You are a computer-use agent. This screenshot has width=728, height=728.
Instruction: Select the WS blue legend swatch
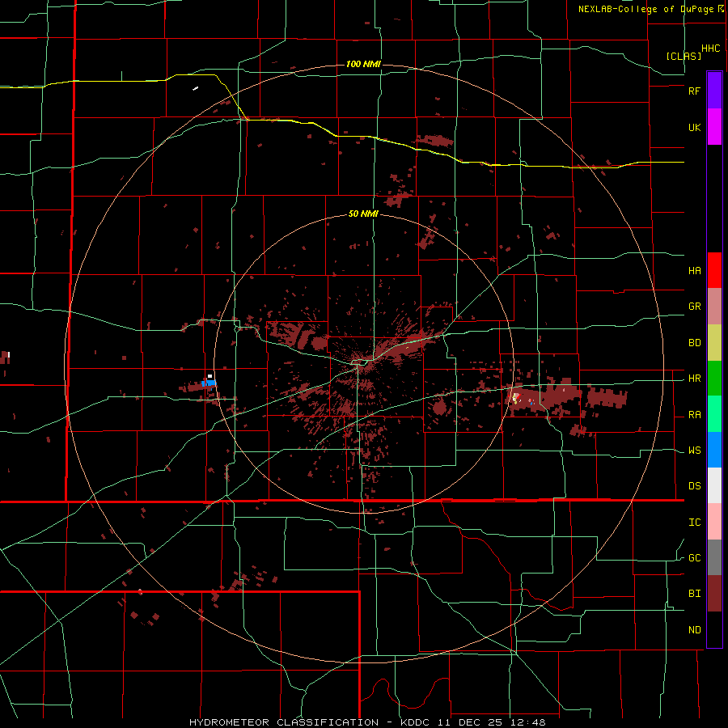tap(714, 450)
